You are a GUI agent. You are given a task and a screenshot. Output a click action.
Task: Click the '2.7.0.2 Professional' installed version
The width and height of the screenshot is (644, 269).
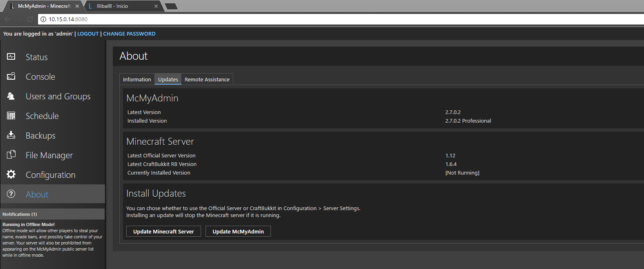click(468, 121)
